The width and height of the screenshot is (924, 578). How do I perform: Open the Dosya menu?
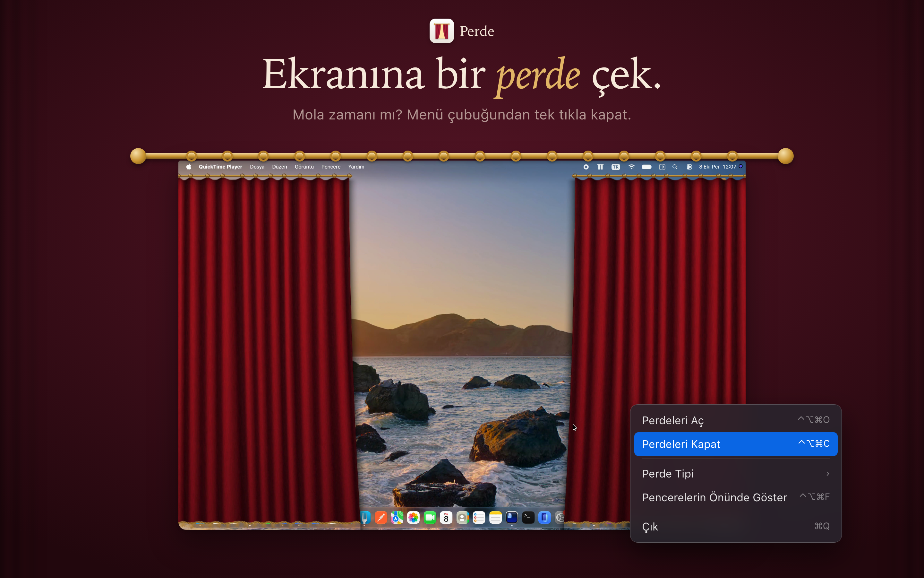257,167
